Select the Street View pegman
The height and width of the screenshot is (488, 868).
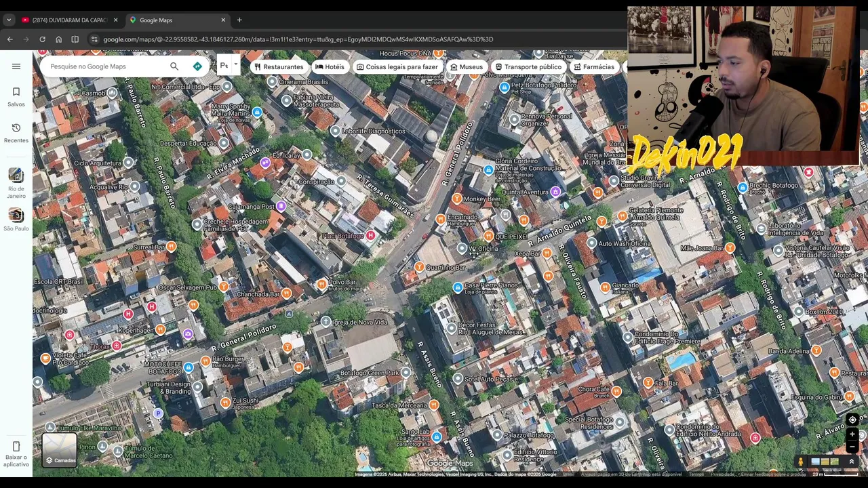pos(800,462)
